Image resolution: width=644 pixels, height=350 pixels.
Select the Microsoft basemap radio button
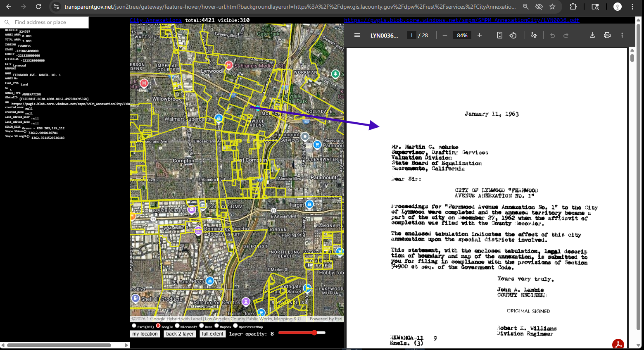tap(177, 326)
